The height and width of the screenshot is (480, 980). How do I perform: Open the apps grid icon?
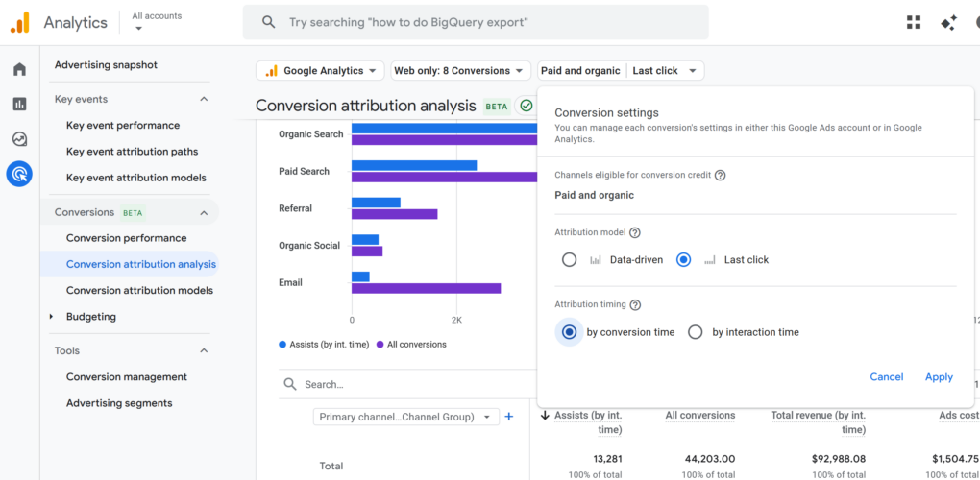(913, 22)
